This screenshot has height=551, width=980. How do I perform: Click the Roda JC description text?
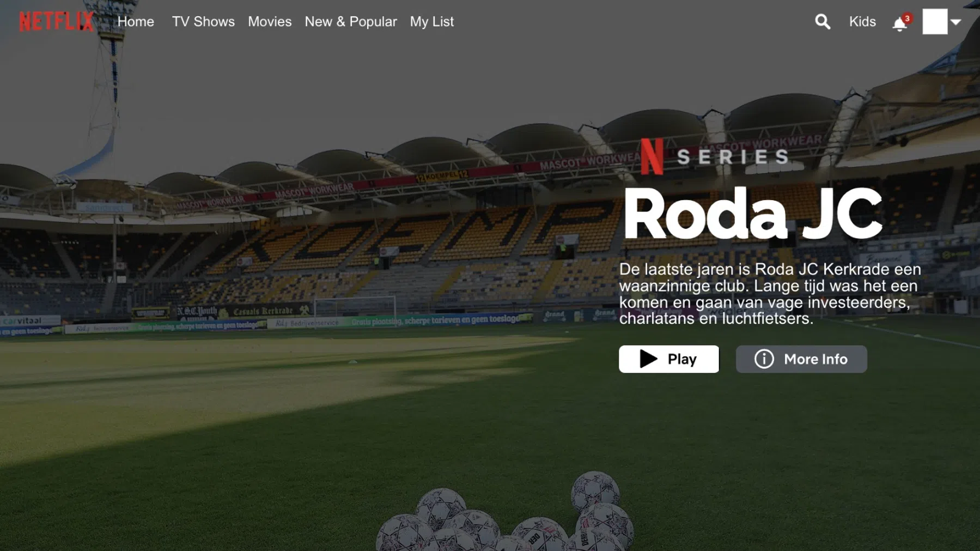[x=770, y=294]
